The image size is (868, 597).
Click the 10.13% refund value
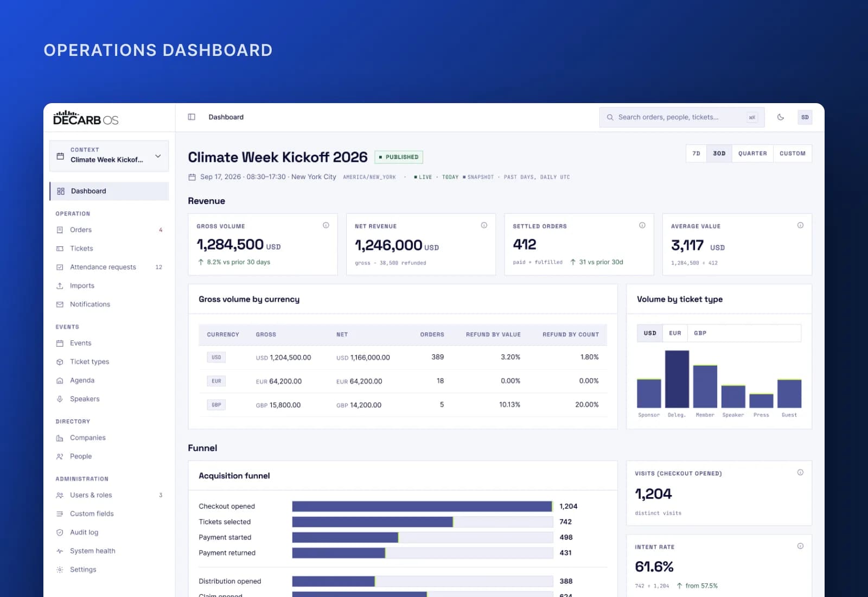coord(509,405)
